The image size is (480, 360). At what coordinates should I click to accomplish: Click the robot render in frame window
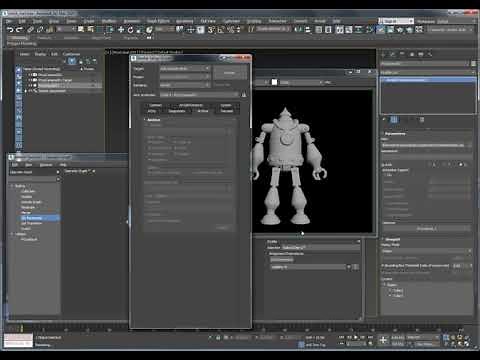coord(289,166)
